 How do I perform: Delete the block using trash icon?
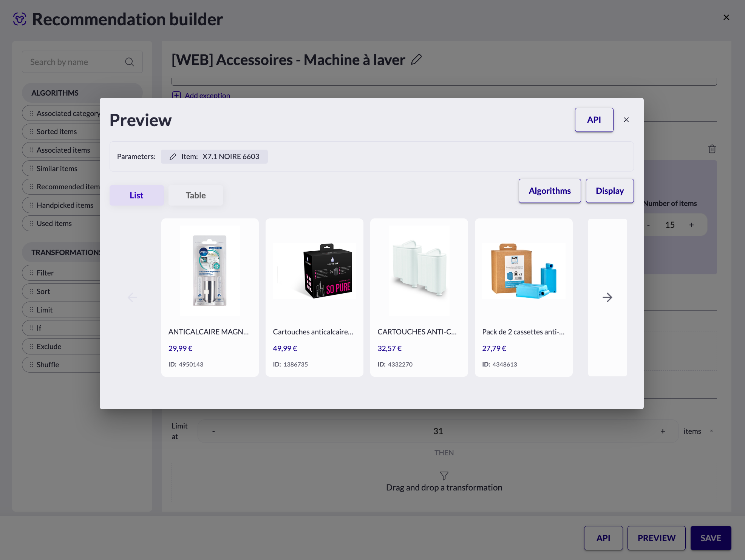pos(712,149)
